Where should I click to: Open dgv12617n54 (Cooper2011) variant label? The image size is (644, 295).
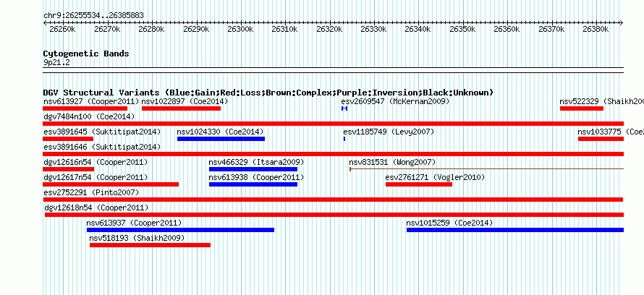pos(96,177)
